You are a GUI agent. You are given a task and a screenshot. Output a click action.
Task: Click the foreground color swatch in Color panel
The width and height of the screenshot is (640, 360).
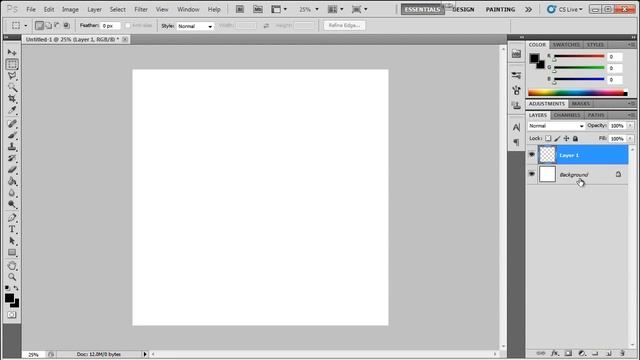click(534, 58)
